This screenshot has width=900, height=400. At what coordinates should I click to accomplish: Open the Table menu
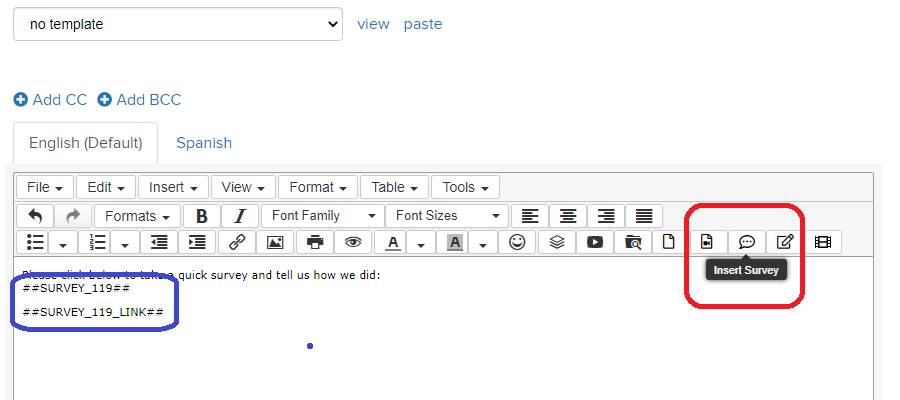394,188
